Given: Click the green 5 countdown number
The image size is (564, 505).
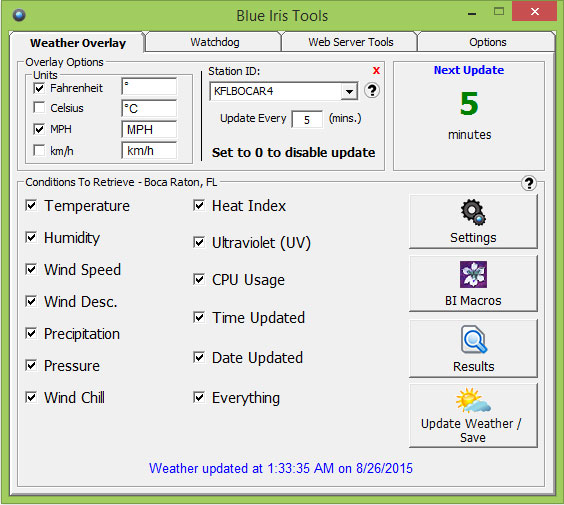Looking at the screenshot, I should tap(469, 104).
